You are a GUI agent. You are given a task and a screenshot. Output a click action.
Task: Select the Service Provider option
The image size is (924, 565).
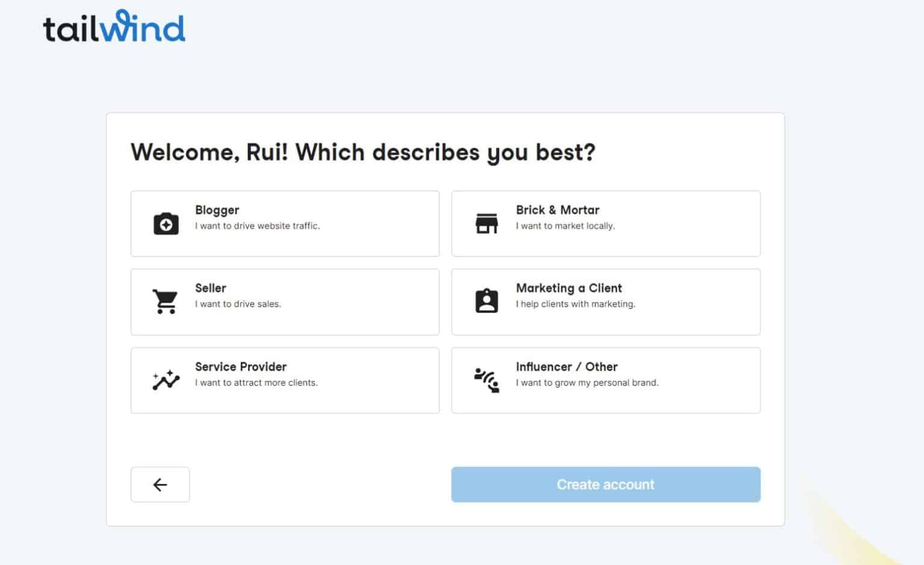click(x=285, y=380)
